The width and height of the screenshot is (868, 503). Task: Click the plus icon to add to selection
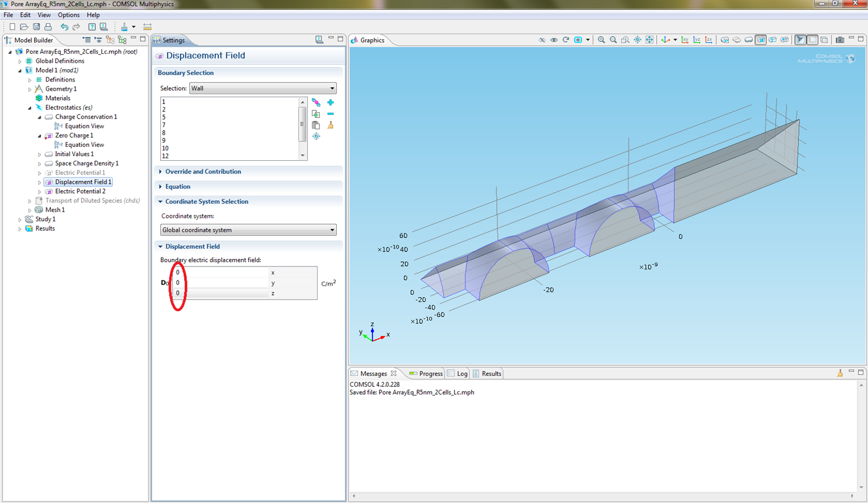330,102
